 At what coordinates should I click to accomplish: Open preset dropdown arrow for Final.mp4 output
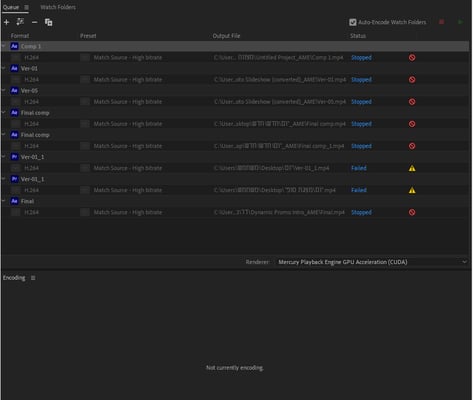pos(85,212)
